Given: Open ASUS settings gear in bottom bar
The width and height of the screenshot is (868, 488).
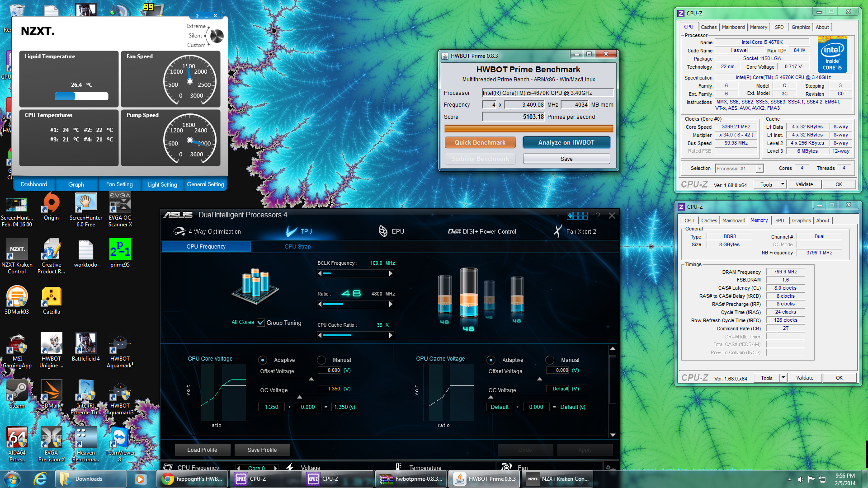Looking at the screenshot, I should pos(610,467).
